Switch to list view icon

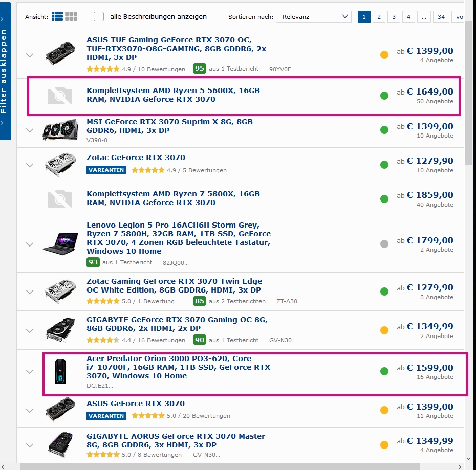tap(57, 16)
